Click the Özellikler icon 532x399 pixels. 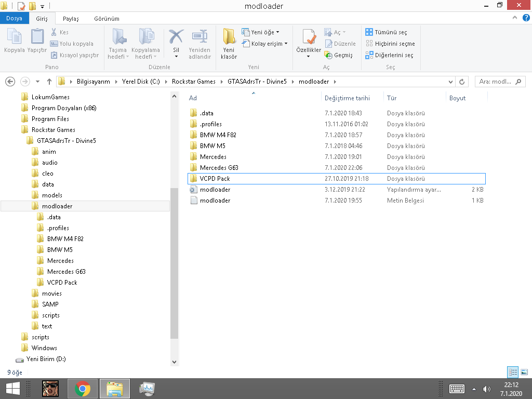[309, 37]
